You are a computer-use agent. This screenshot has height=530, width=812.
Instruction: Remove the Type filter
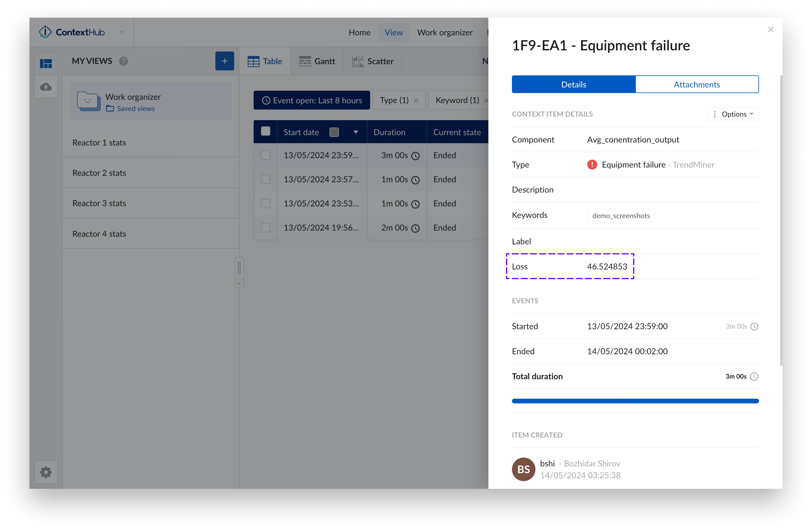pyautogui.click(x=416, y=100)
